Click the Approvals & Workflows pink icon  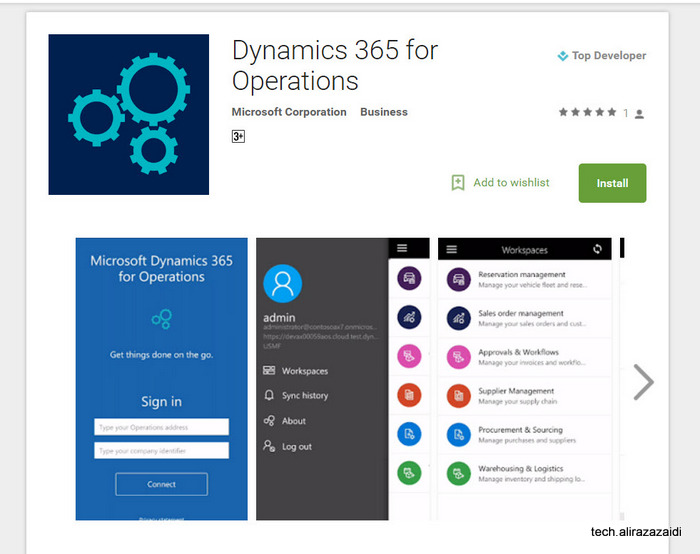tap(458, 357)
